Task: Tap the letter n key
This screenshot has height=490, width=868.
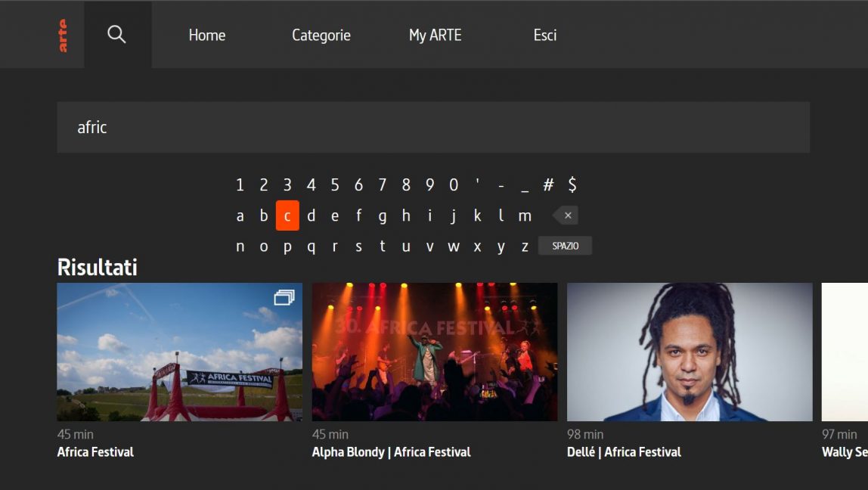Action: [x=240, y=246]
